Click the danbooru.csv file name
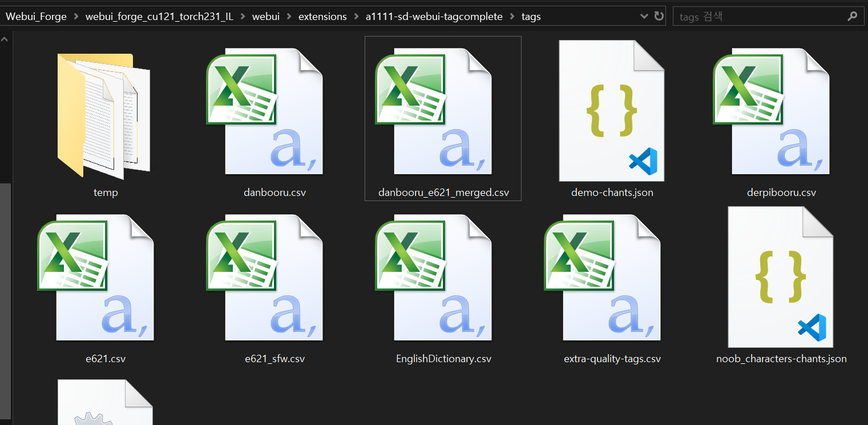Image resolution: width=868 pixels, height=425 pixels. coord(274,193)
